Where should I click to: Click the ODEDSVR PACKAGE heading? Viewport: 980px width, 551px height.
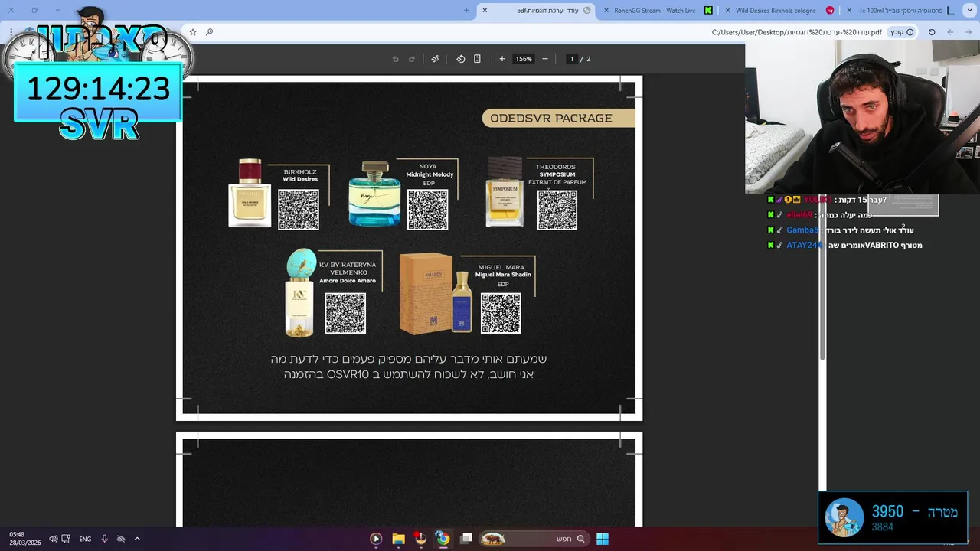pos(551,118)
